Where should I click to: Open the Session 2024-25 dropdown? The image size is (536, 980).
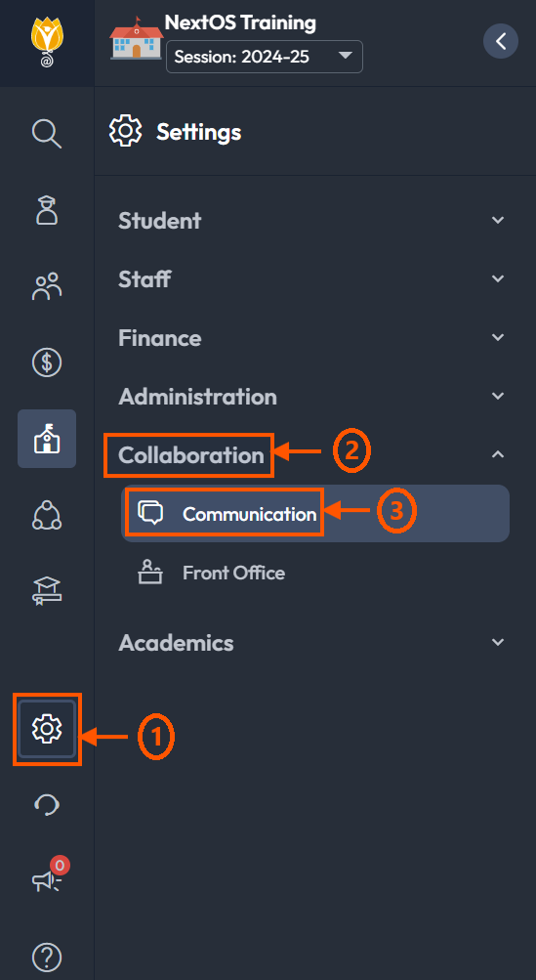(x=265, y=57)
